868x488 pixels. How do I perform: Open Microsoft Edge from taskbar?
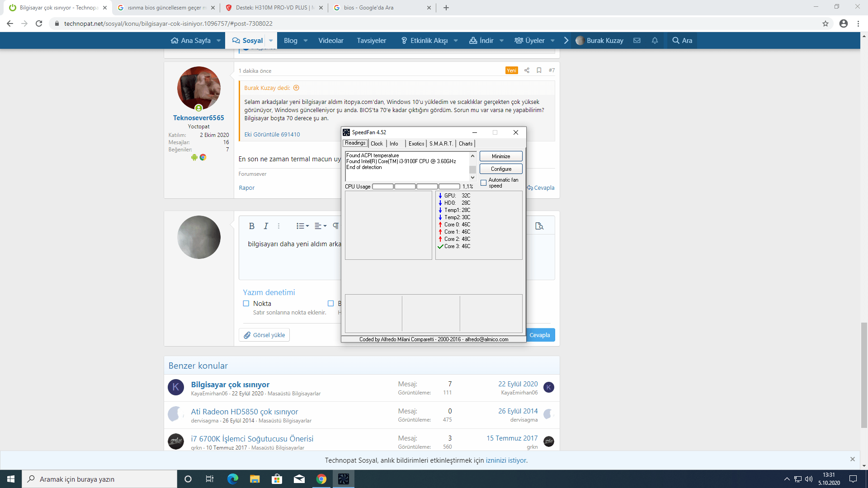click(x=233, y=479)
